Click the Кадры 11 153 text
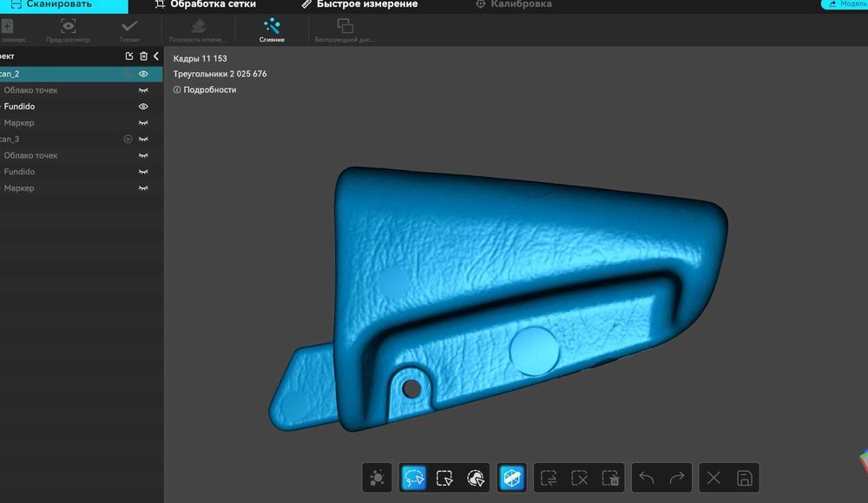Image resolution: width=868 pixels, height=503 pixels. pos(200,58)
